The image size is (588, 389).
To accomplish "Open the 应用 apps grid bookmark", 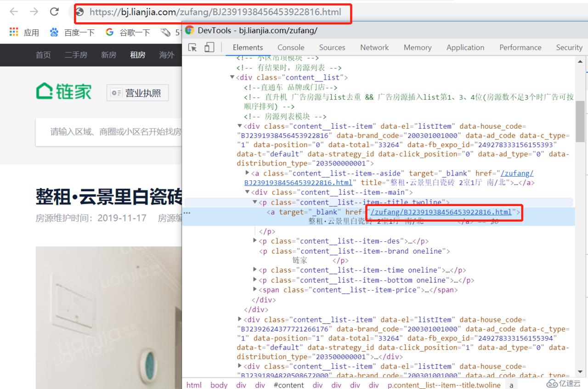I will 24,32.
